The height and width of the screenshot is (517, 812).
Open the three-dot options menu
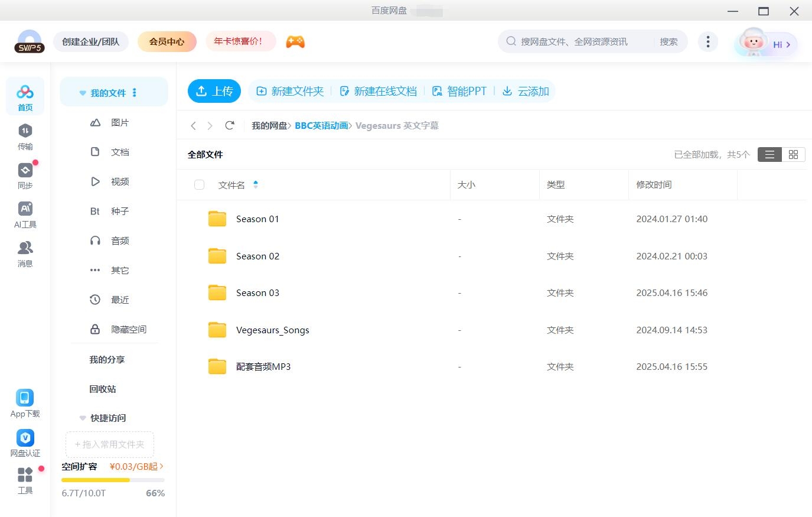coord(707,41)
